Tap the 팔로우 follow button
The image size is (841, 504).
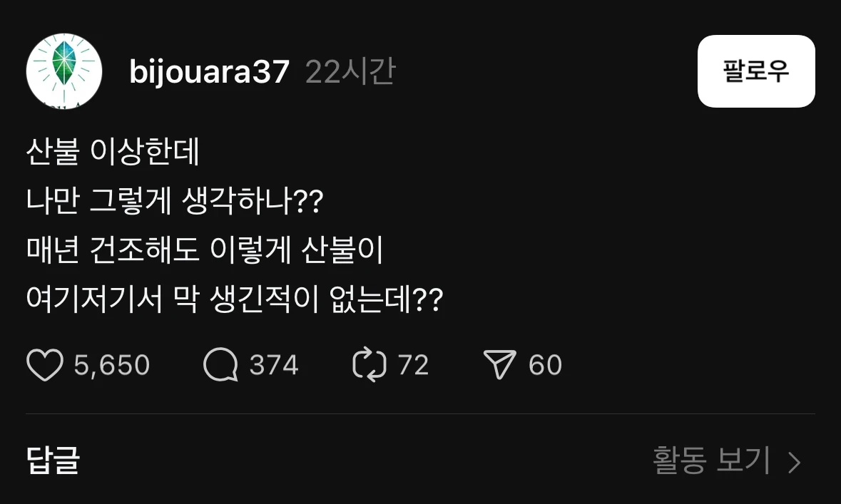756,71
